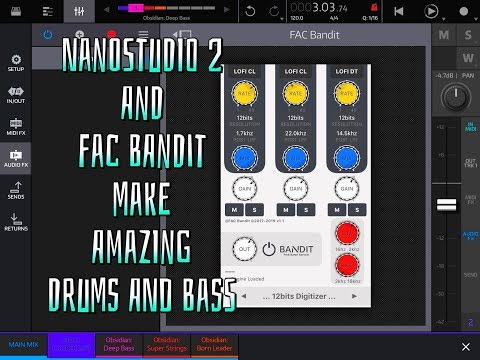Click the GAIN knob of the third band
Screen dimensions: 480x360
[x=347, y=189]
